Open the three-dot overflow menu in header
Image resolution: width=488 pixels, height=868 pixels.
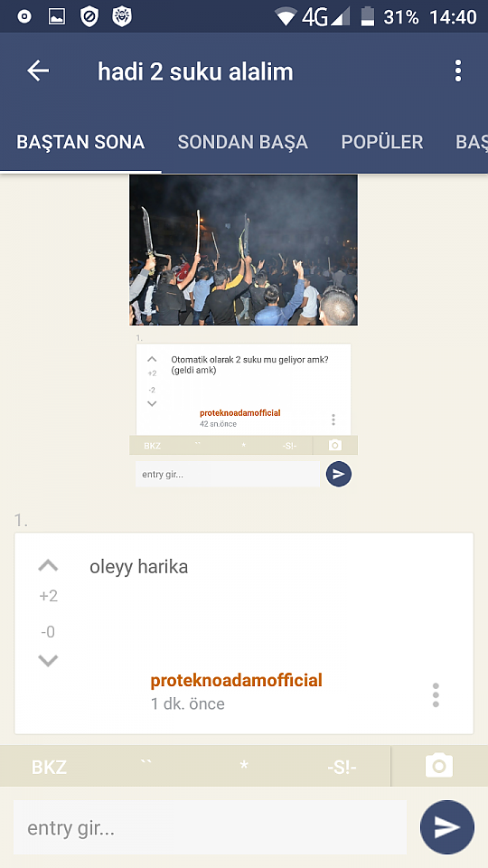point(457,71)
